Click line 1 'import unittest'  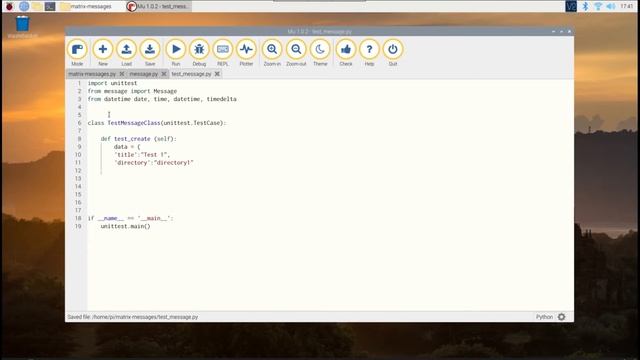click(112, 83)
